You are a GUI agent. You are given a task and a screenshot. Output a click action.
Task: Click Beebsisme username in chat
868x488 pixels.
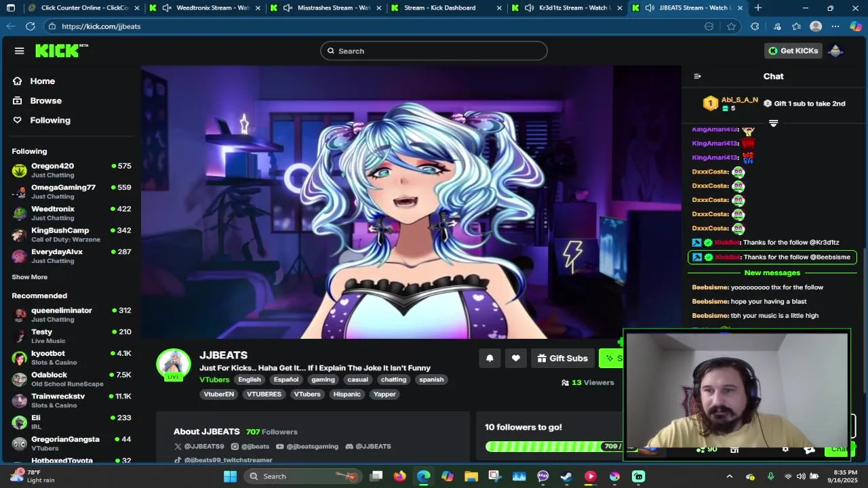point(710,287)
